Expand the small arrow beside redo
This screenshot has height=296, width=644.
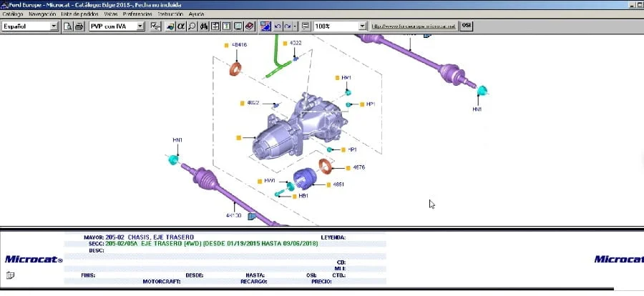coord(296,26)
